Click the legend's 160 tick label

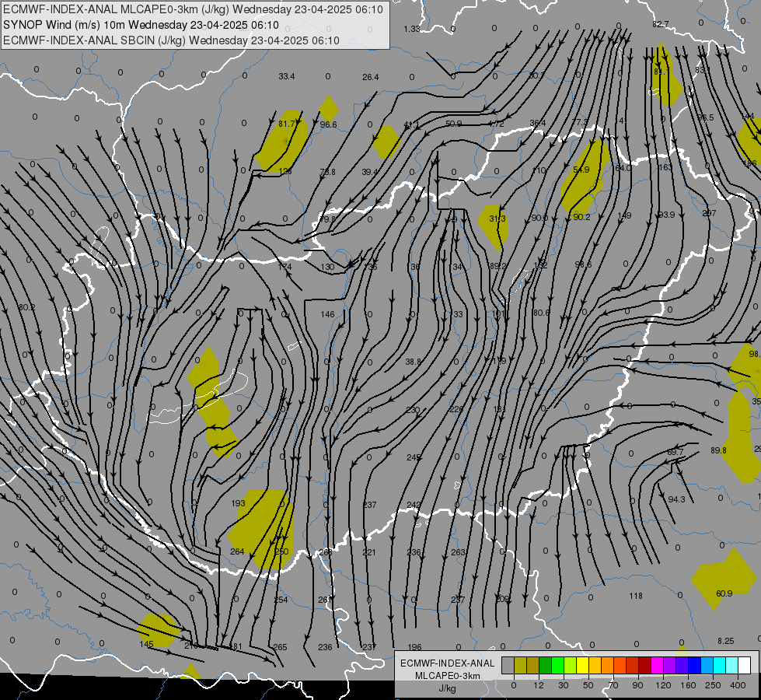[x=688, y=685]
